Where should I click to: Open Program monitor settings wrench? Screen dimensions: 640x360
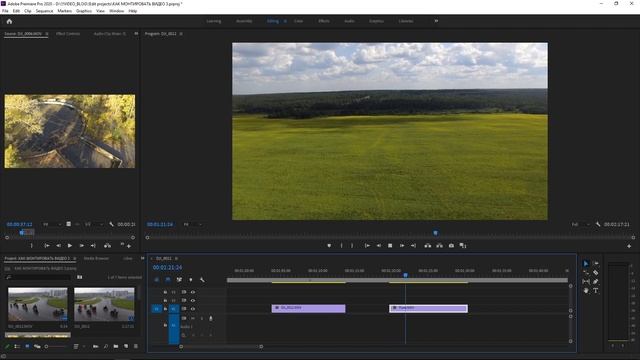point(598,224)
